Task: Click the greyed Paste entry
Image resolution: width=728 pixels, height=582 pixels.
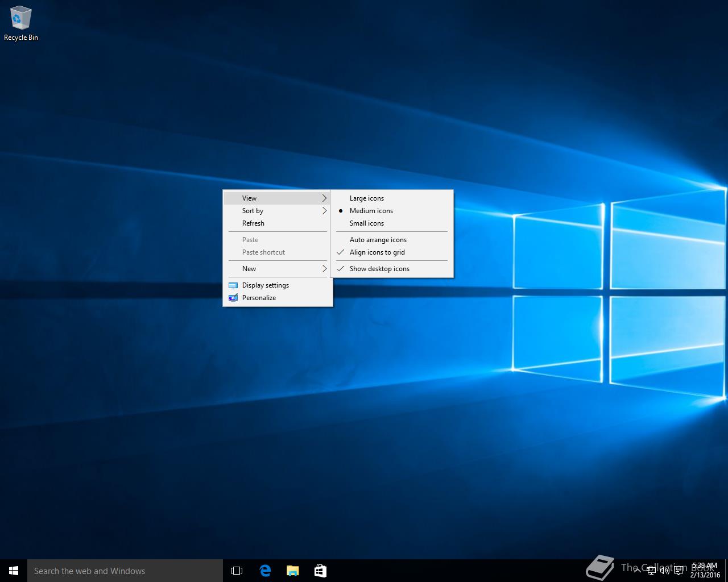Action: click(x=278, y=240)
